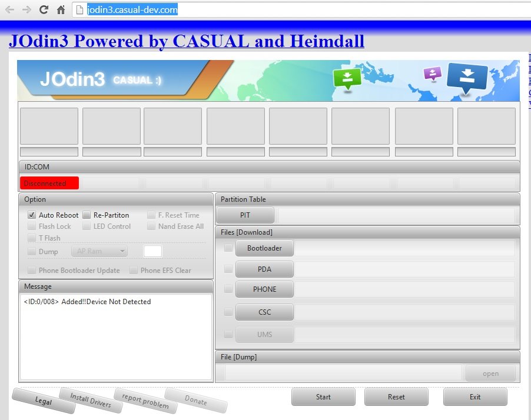Open the browser home page icon
Screen dimensions: 531x420
(61, 10)
